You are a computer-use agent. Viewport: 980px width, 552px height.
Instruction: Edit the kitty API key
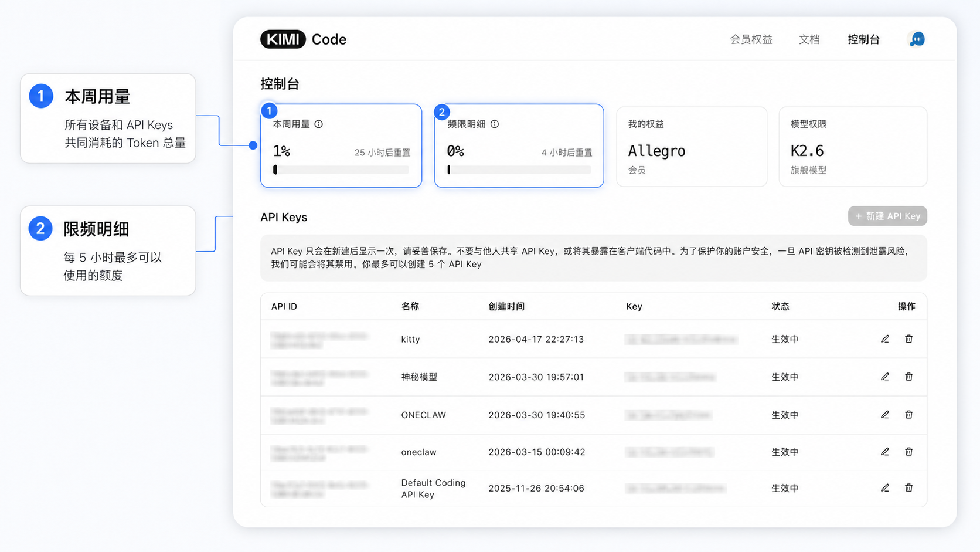coord(885,339)
